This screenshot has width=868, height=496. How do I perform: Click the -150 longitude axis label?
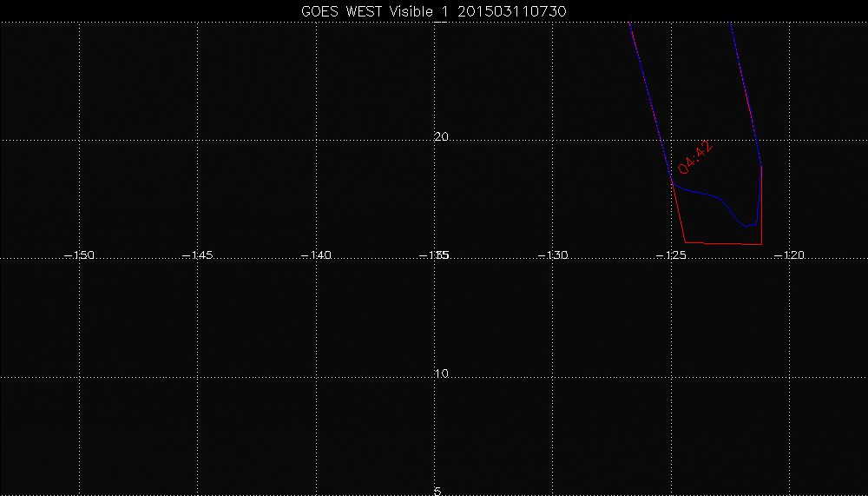click(80, 255)
